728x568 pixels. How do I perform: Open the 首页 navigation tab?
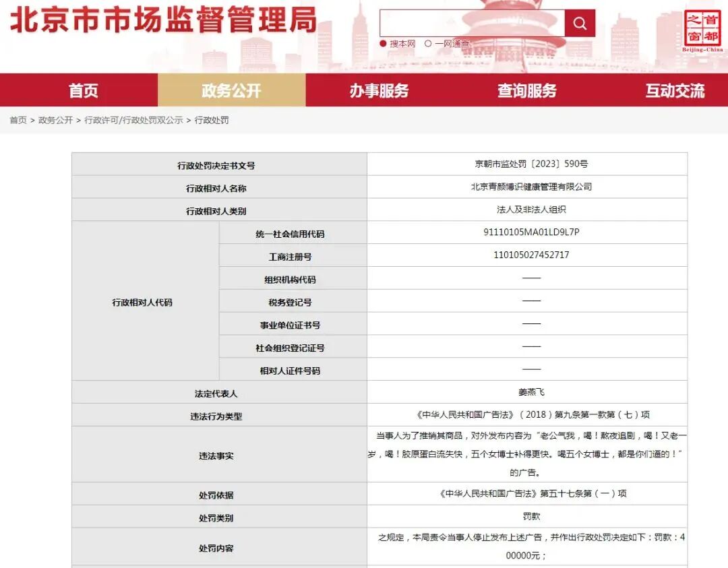pos(84,90)
